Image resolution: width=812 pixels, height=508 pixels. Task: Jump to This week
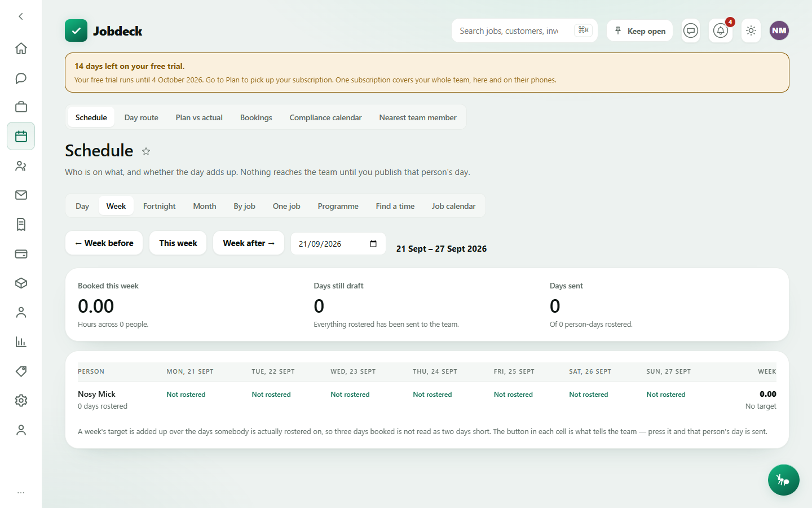point(178,243)
